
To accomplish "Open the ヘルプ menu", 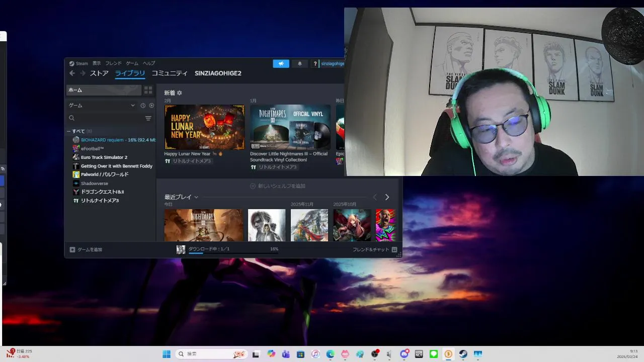I will click(149, 63).
